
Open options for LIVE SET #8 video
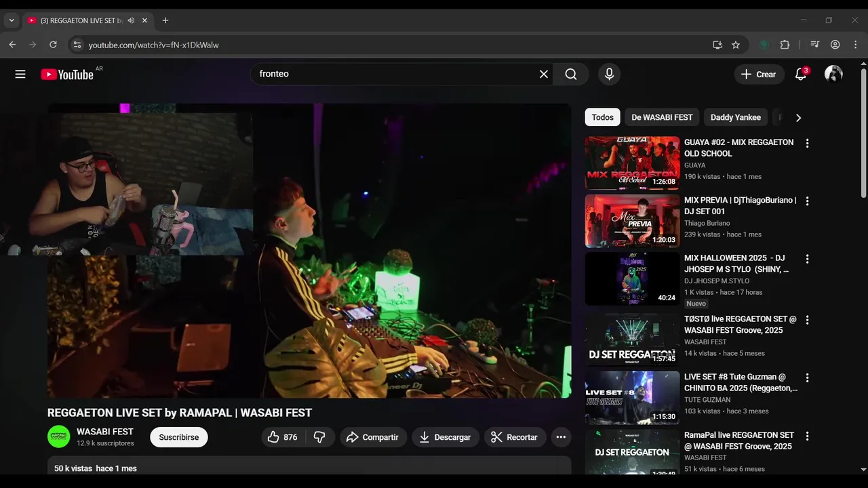point(807,378)
